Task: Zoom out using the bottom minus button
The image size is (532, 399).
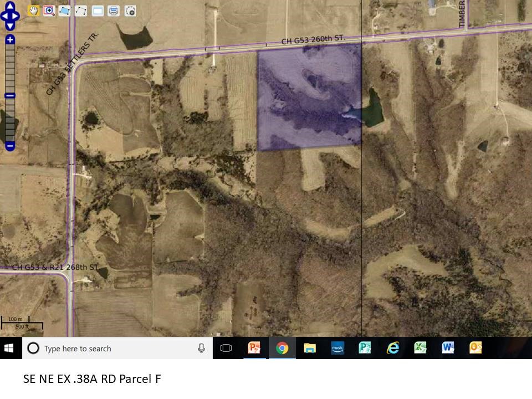Action: click(10, 146)
